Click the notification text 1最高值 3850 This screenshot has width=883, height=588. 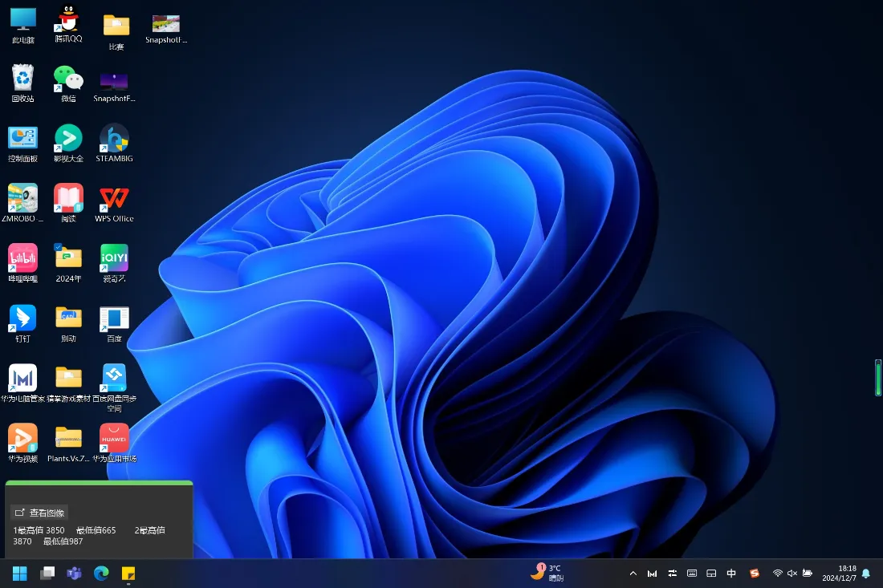pyautogui.click(x=39, y=530)
